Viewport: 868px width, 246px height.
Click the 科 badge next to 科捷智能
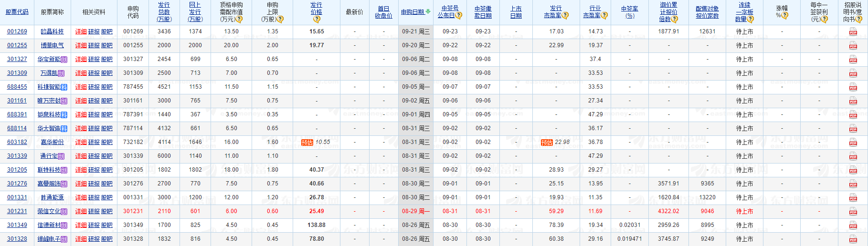(x=64, y=87)
